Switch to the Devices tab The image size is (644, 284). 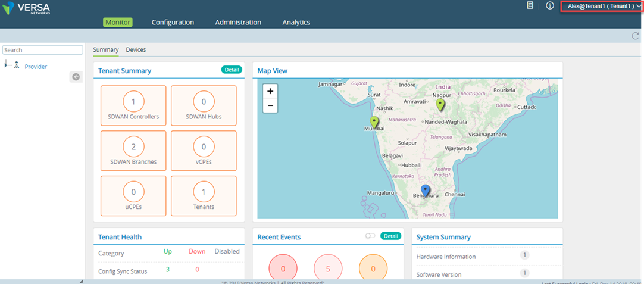[x=136, y=50]
